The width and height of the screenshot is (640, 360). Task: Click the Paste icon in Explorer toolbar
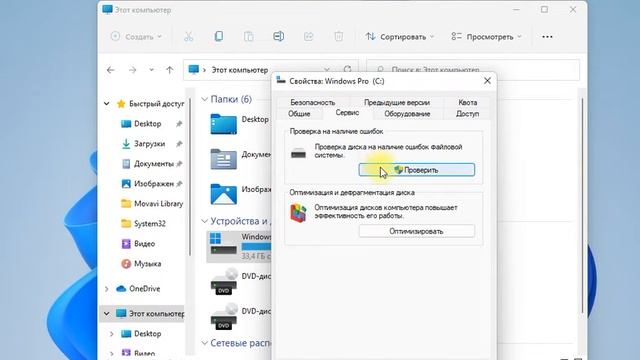249,37
